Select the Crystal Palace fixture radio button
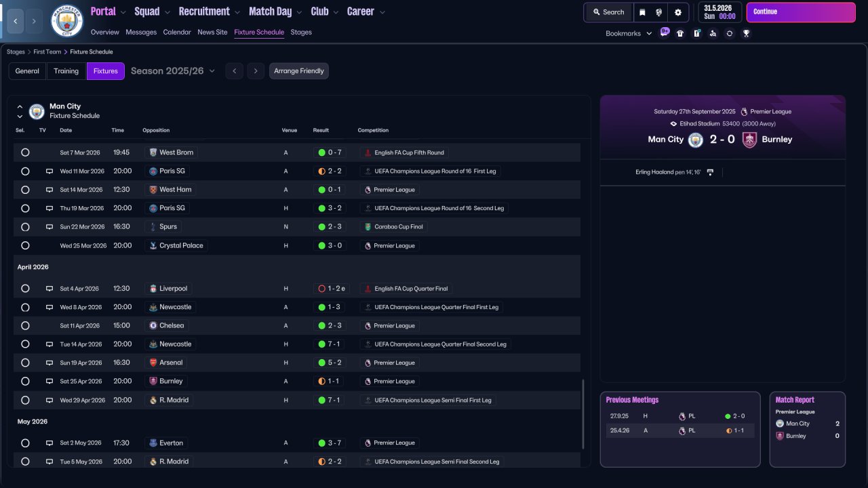The image size is (868, 488). pos(25,245)
